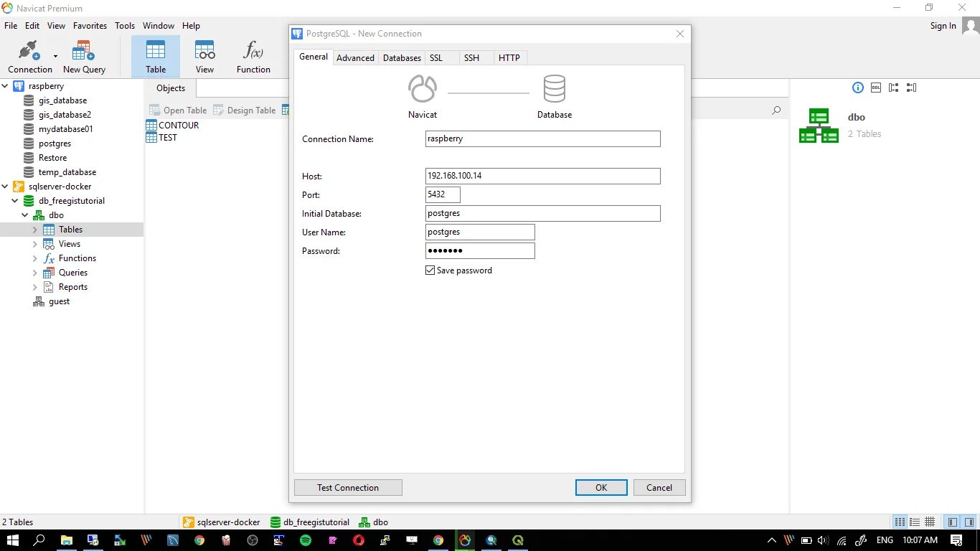This screenshot has width=980, height=551.
Task: Collapse the sqlserver-docker connection tree
Action: coord(5,187)
